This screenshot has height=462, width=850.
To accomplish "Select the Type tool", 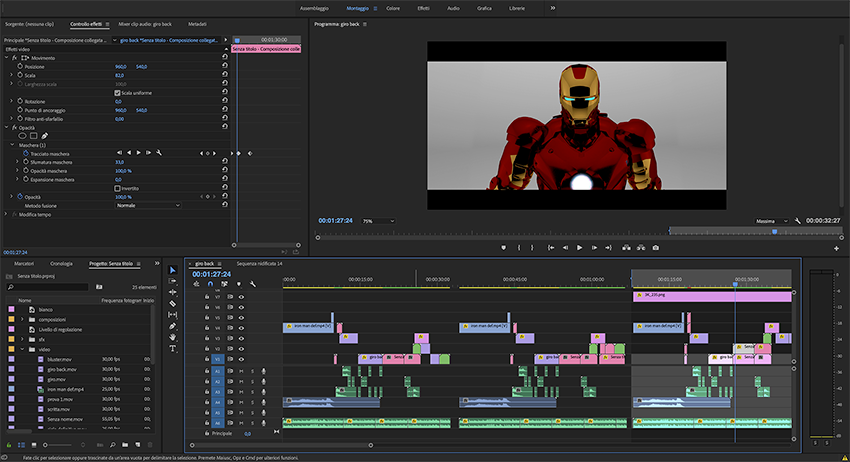I will (x=172, y=349).
